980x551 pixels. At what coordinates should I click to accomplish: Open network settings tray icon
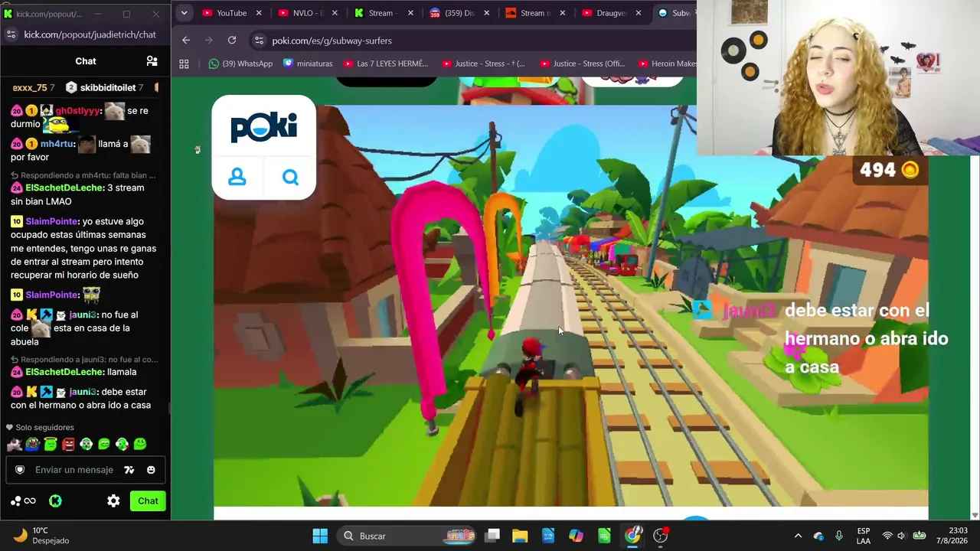[887, 536]
